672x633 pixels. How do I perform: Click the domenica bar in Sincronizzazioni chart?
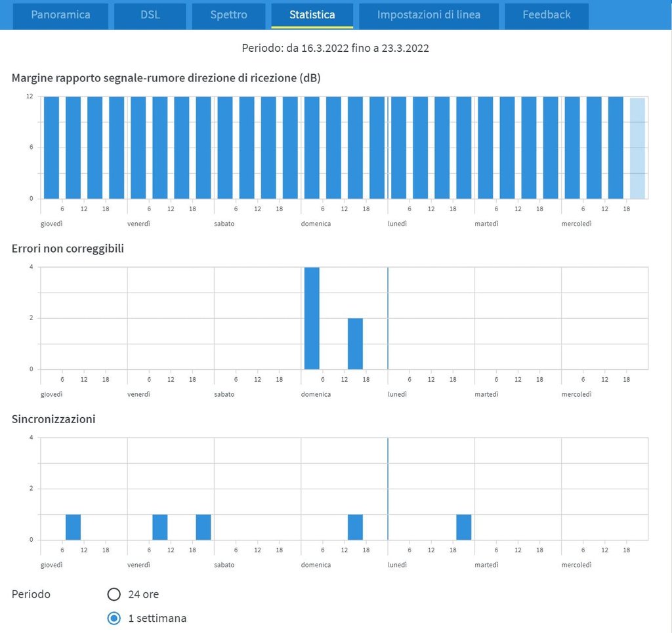coord(355,527)
